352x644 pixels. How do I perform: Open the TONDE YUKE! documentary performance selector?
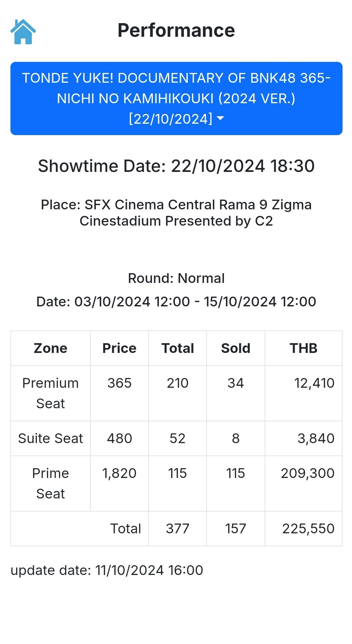tap(176, 98)
